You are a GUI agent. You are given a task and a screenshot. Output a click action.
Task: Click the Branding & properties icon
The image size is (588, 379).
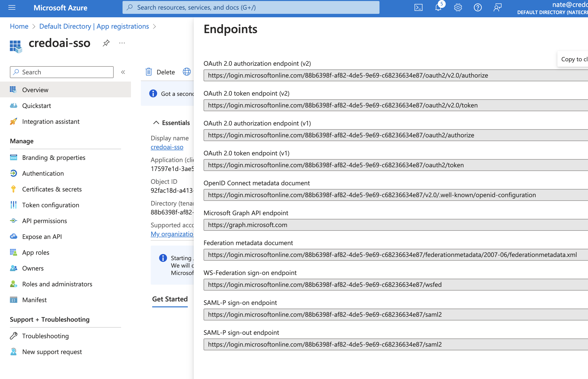(13, 157)
